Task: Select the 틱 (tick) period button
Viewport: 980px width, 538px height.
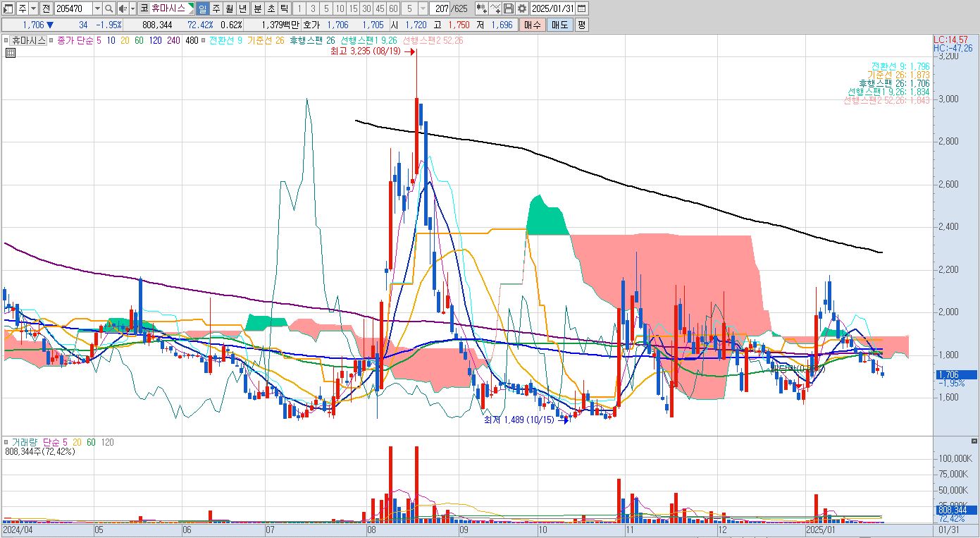Action: coord(284,8)
